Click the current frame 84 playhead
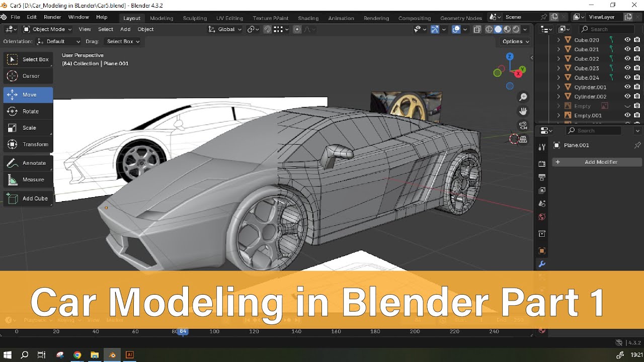644x362 pixels. (x=183, y=331)
